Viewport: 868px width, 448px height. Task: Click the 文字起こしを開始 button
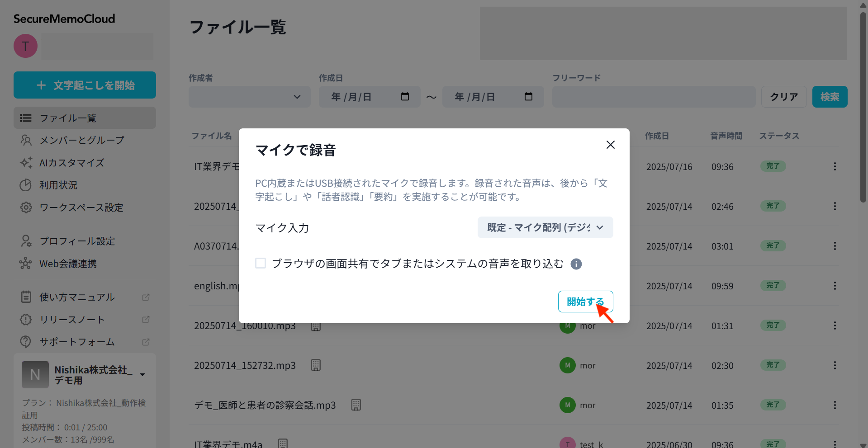(85, 85)
